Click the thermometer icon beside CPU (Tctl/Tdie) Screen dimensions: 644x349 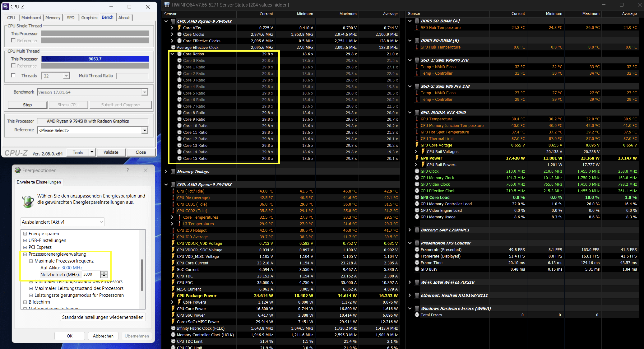173,191
